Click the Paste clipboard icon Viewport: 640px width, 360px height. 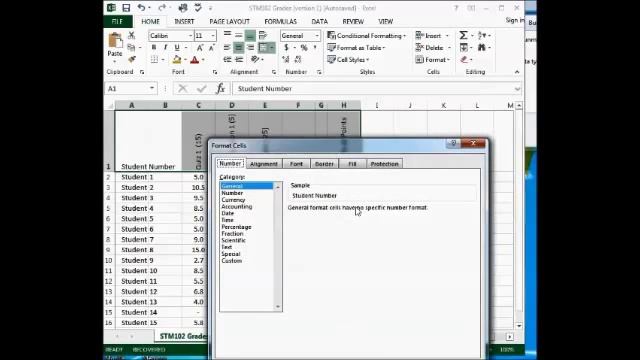[115, 41]
